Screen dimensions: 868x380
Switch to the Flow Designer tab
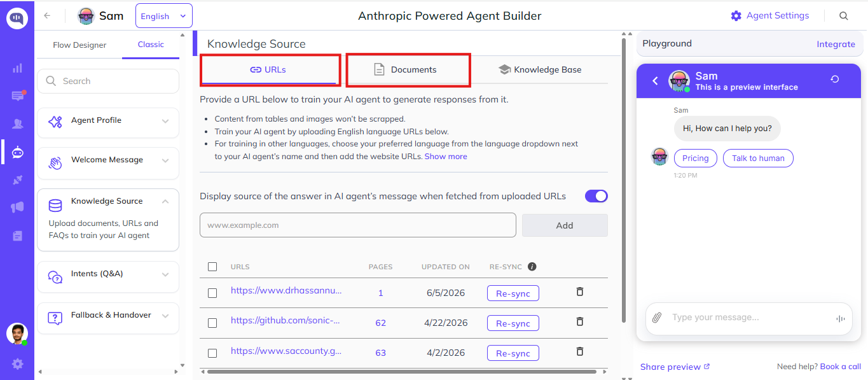pyautogui.click(x=79, y=45)
